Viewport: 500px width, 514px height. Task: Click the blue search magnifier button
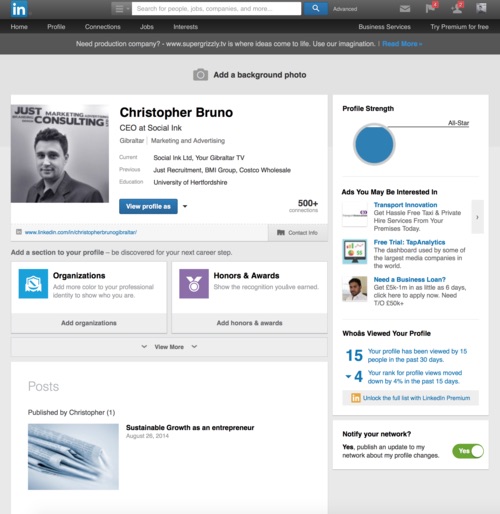(x=315, y=9)
